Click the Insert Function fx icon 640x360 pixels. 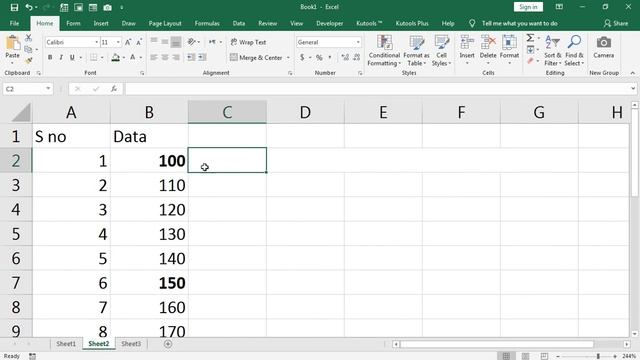pos(114,89)
